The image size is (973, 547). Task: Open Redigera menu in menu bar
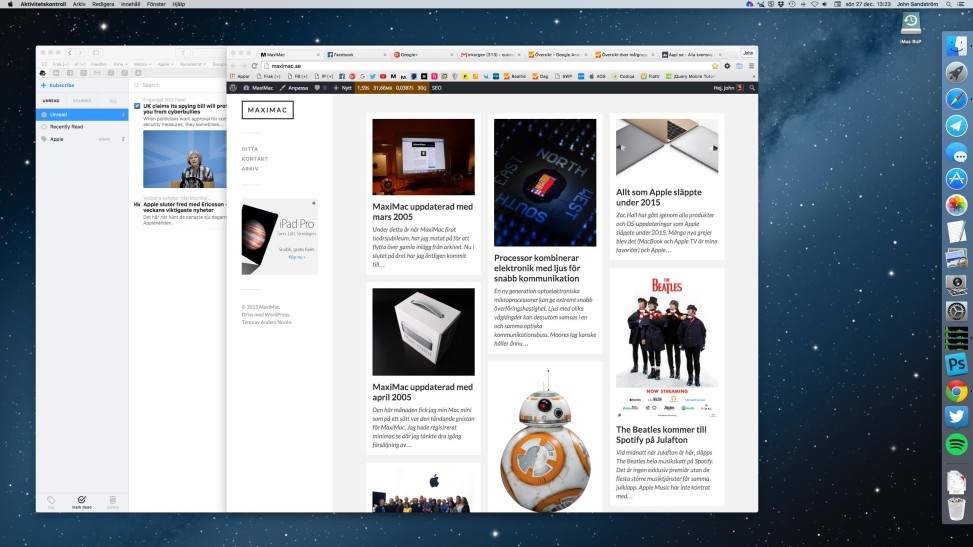pos(103,4)
